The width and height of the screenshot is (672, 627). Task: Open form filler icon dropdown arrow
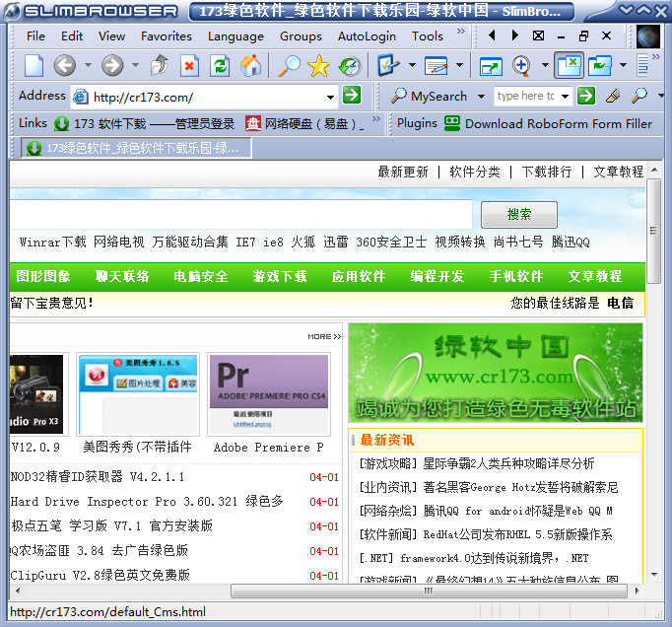(x=412, y=66)
